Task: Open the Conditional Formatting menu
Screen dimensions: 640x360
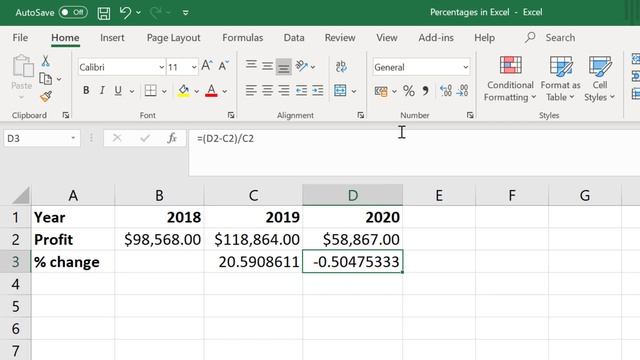Action: pyautogui.click(x=510, y=78)
